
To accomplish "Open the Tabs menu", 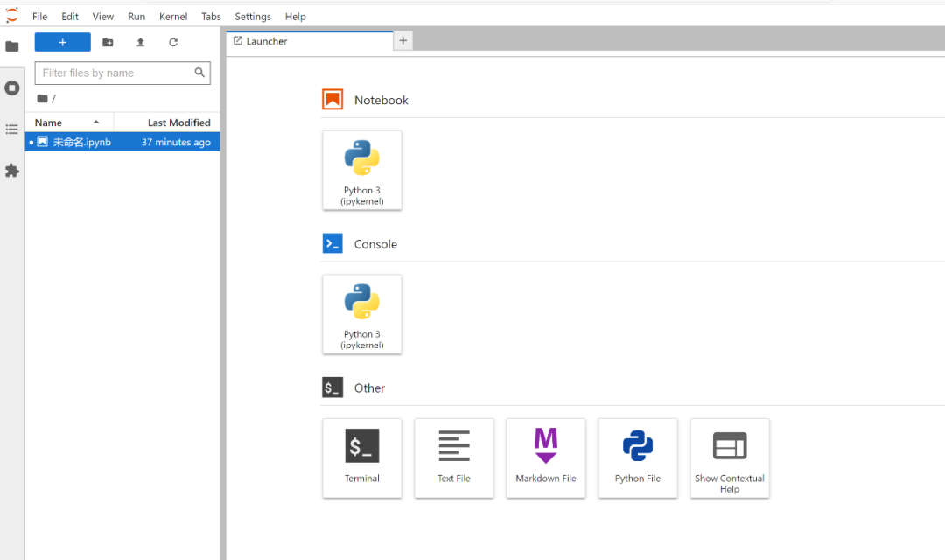I will (x=211, y=17).
